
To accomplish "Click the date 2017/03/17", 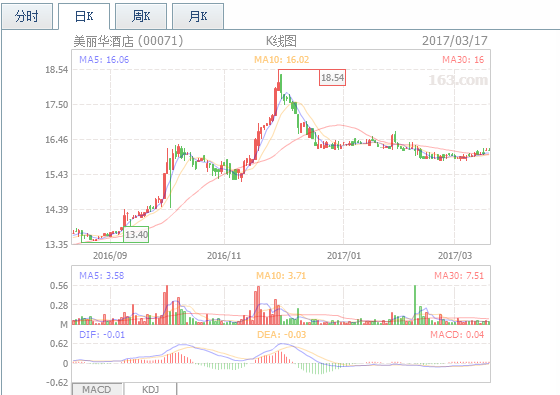I will tap(455, 41).
